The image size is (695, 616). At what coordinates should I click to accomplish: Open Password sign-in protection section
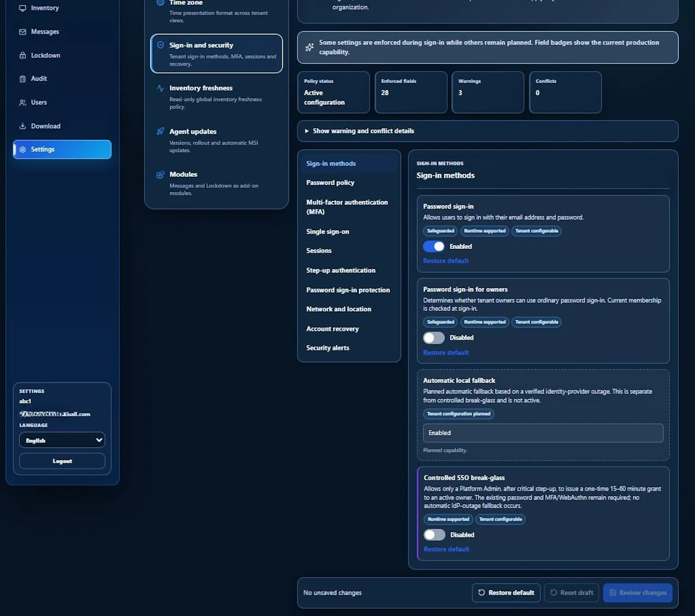click(x=349, y=290)
